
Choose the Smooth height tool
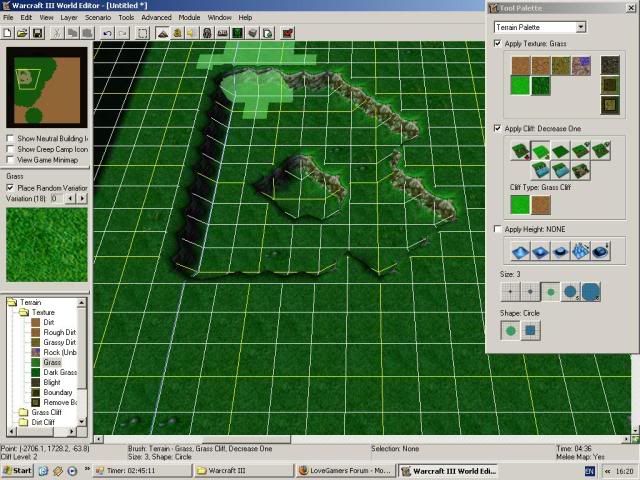tap(600, 251)
